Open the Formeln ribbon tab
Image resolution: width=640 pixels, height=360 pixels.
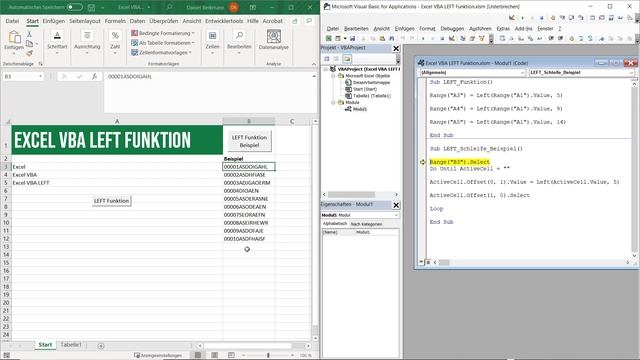pos(115,21)
